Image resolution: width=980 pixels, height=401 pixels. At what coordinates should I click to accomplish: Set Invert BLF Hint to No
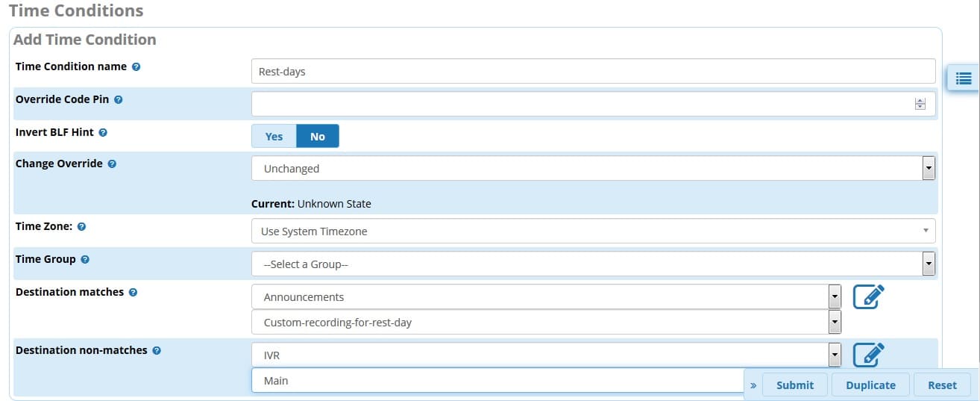[318, 136]
